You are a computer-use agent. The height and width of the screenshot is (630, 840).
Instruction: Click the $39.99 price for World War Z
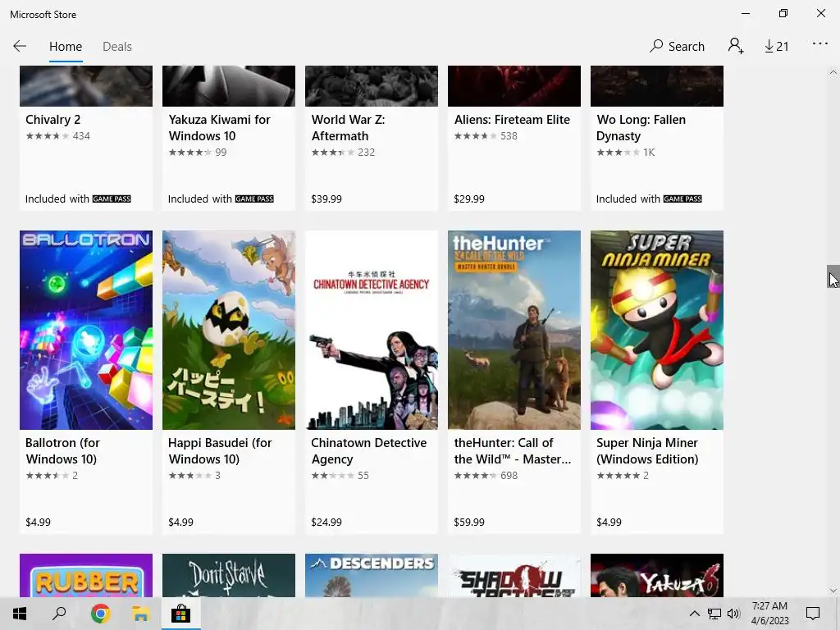(x=326, y=199)
